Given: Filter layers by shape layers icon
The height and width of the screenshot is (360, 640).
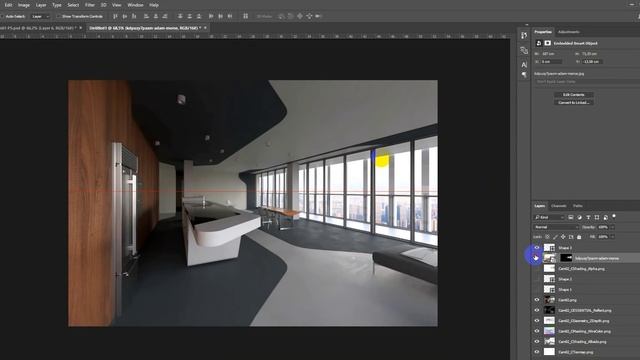Looking at the screenshot, I should coord(596,218).
